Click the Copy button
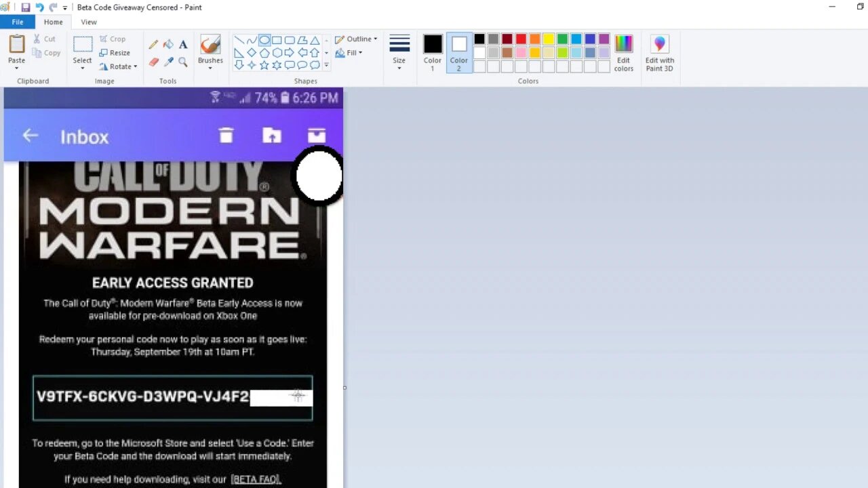The height and width of the screenshot is (488, 868). 46,53
